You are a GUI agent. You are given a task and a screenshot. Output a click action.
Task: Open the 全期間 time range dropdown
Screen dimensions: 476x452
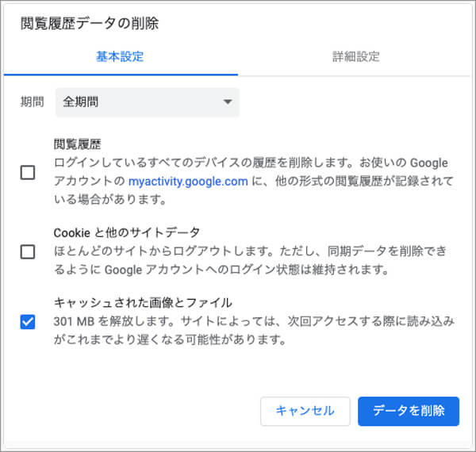coord(147,102)
